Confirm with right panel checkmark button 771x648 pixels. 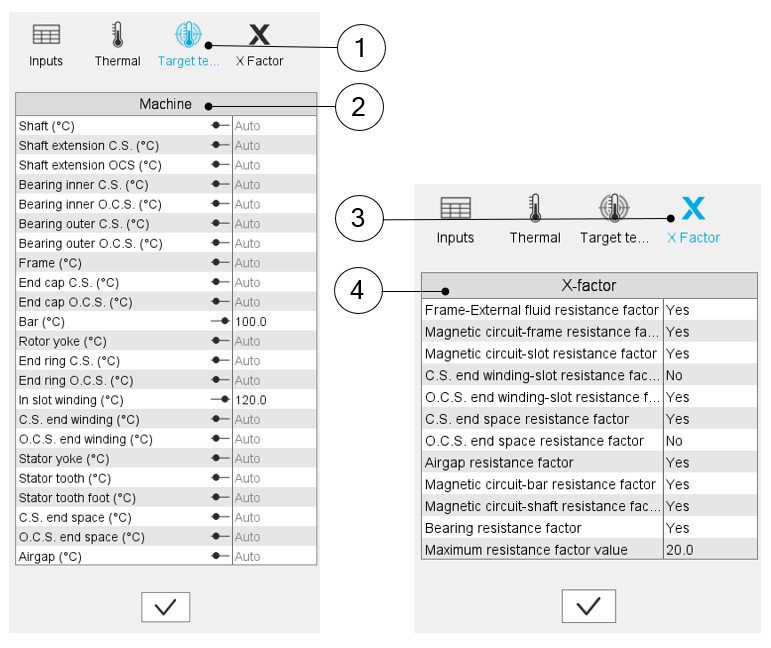pyautogui.click(x=588, y=606)
